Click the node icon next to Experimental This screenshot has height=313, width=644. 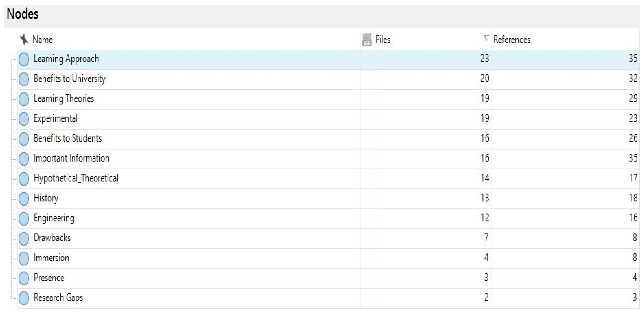[24, 119]
